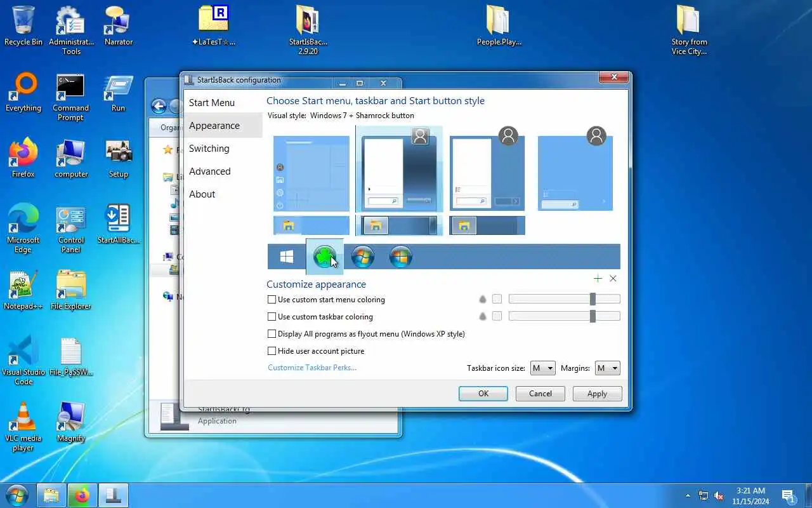
Task: Switch to Advanced section
Action: click(223, 171)
